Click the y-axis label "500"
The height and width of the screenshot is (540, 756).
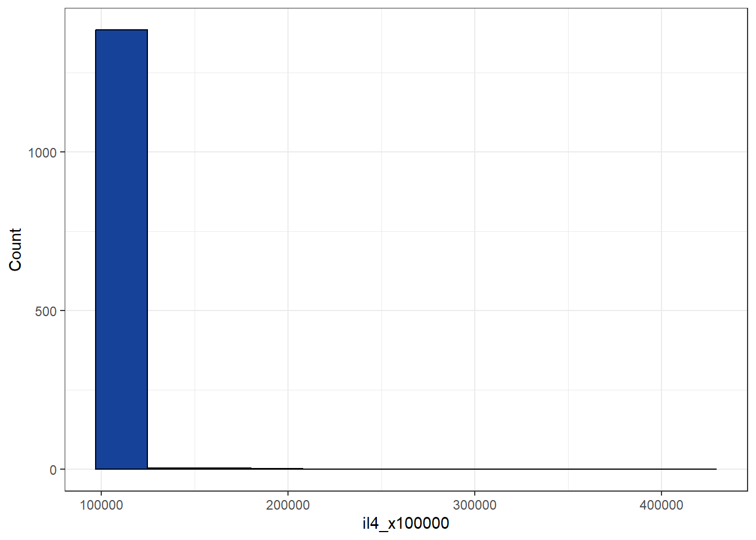point(46,312)
